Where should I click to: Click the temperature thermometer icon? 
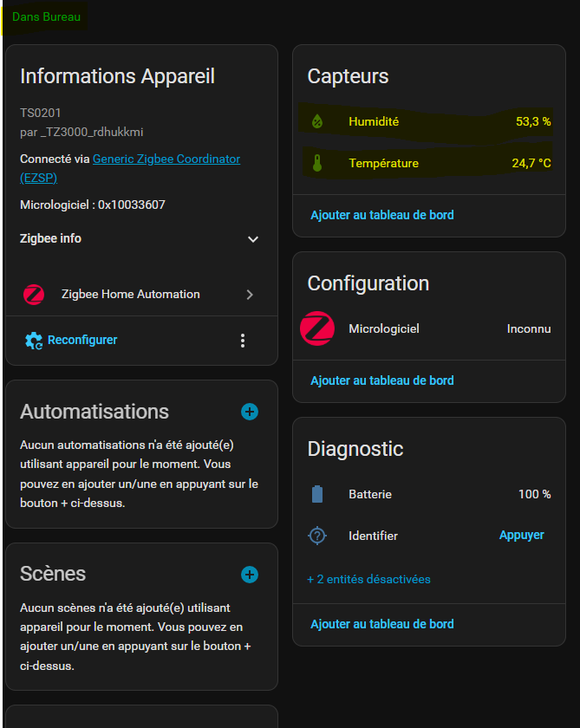[x=317, y=163]
